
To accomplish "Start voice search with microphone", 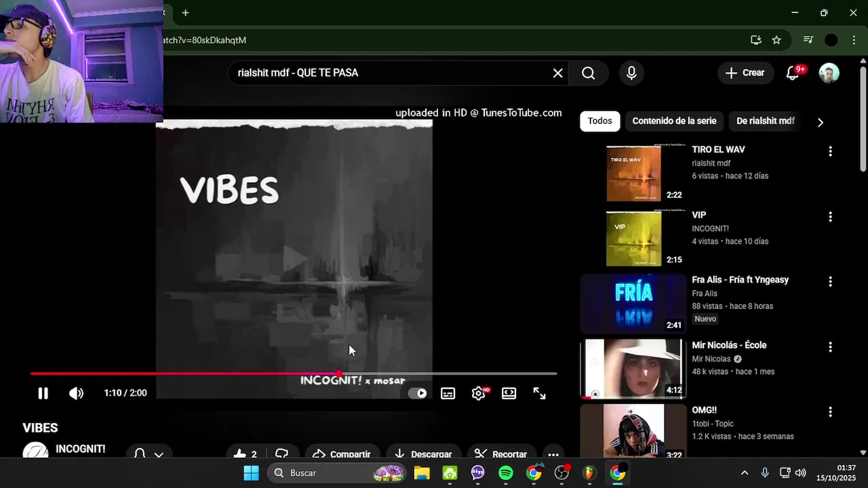I will (631, 73).
